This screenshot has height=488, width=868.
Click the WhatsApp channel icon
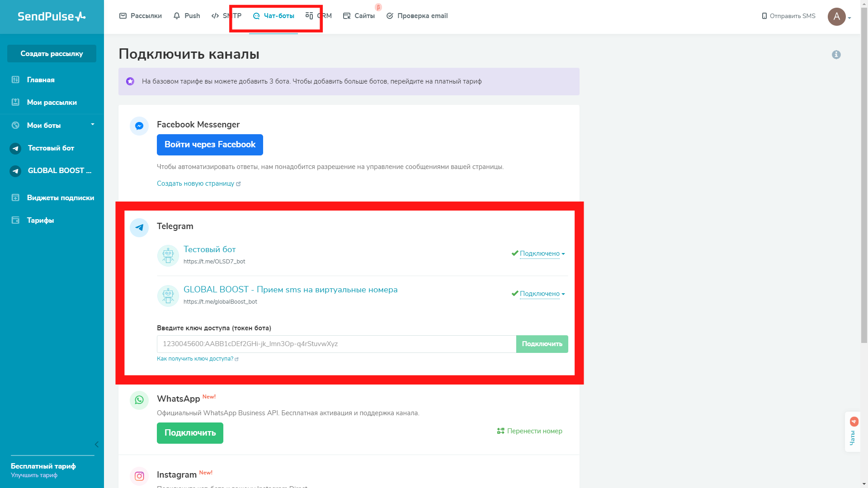point(139,400)
